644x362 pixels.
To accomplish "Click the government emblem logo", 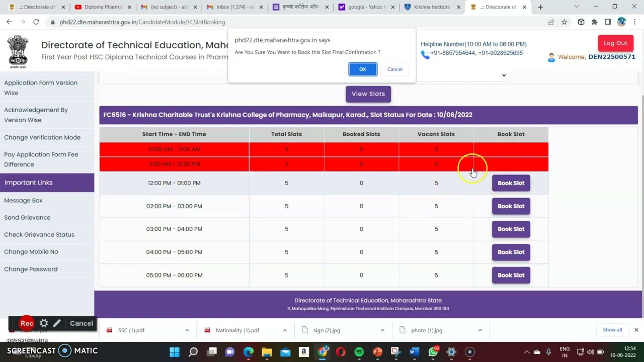I will (18, 51).
